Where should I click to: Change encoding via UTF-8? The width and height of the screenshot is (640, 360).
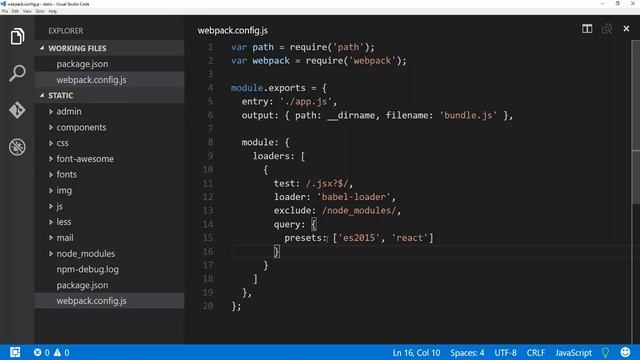tap(505, 353)
